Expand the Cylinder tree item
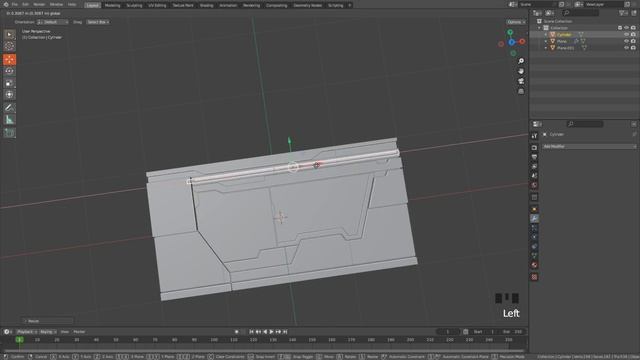The width and height of the screenshot is (640, 360). tap(546, 35)
